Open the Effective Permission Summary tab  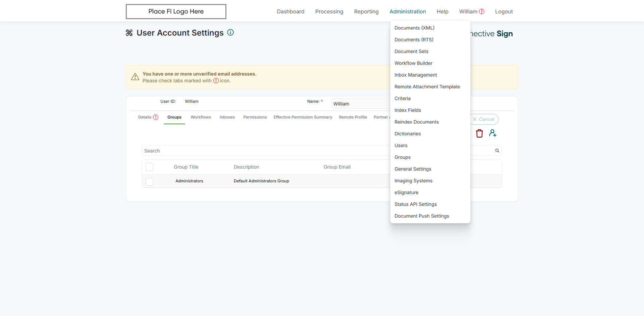click(x=303, y=117)
